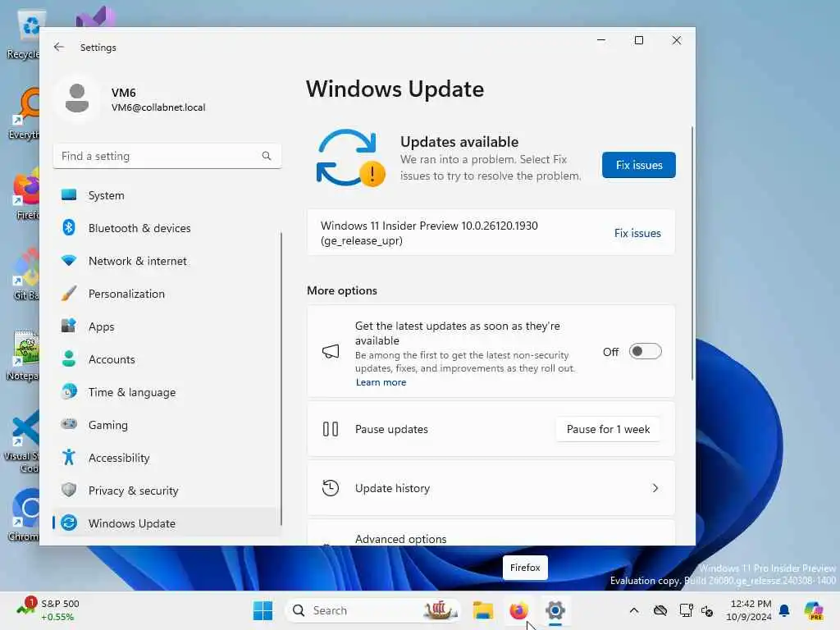
Task: Expand Update history chevron
Action: click(x=655, y=488)
